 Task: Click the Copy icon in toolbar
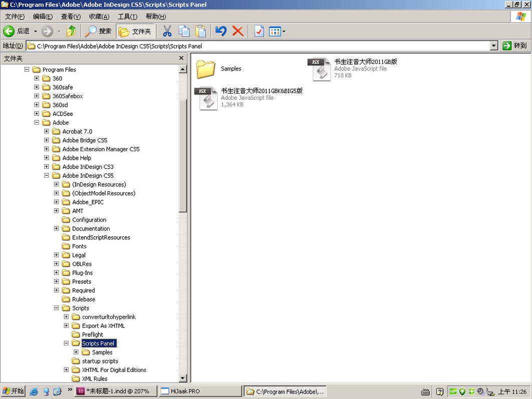pyautogui.click(x=184, y=31)
